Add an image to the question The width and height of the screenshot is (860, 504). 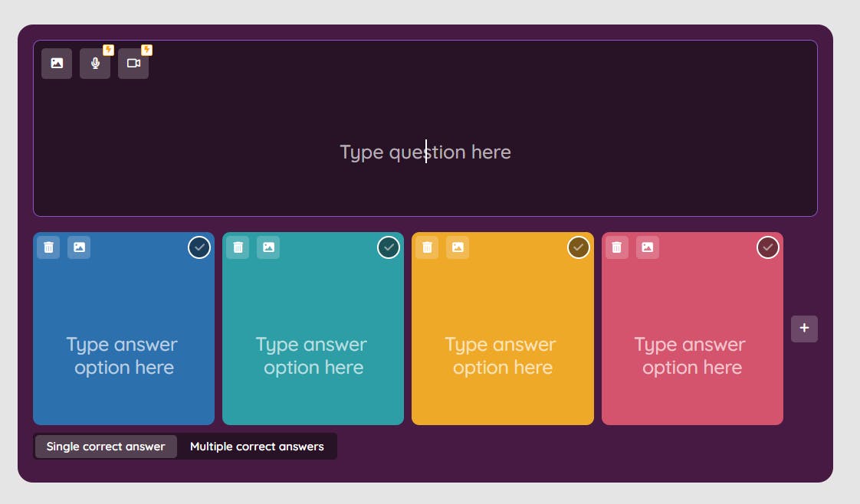tap(57, 64)
